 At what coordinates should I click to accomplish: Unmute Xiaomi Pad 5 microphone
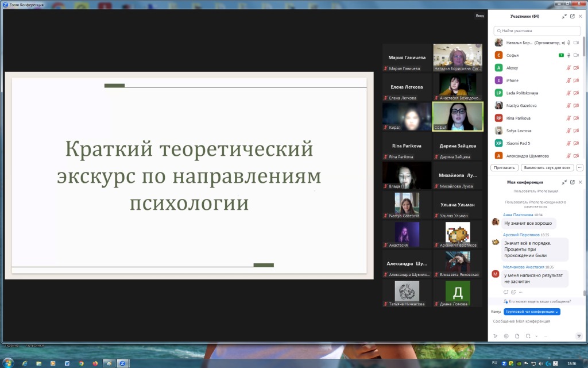pos(568,143)
